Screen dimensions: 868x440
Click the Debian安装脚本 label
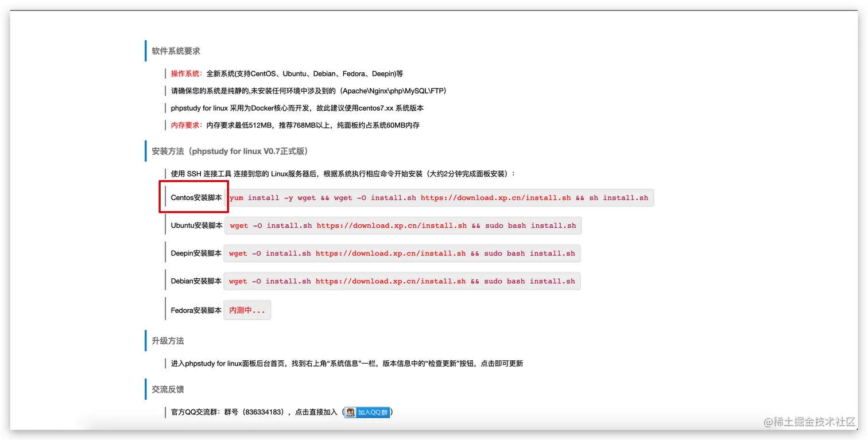coord(196,281)
